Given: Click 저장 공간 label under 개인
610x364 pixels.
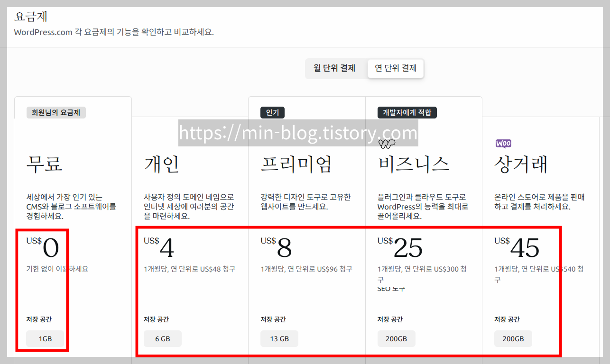Looking at the screenshot, I should [x=157, y=319].
